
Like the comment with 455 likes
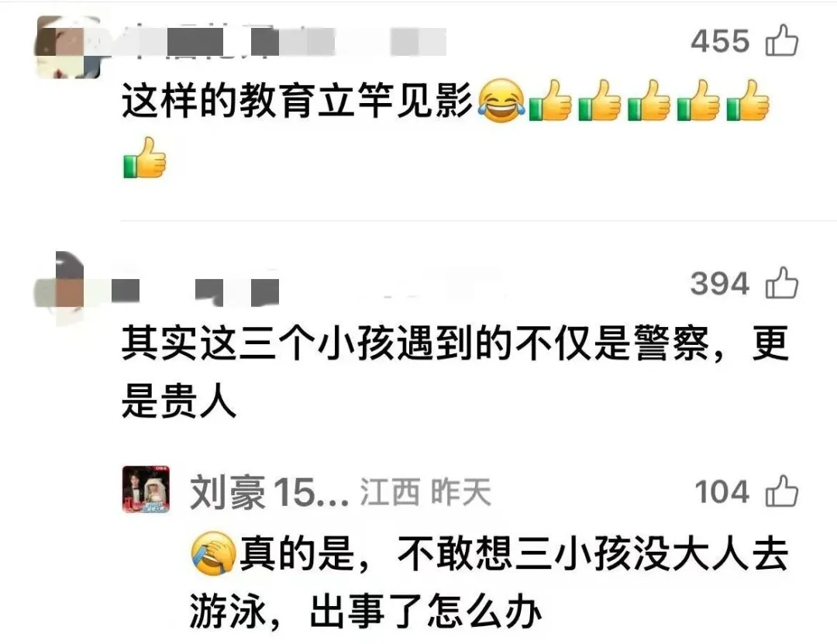(x=782, y=40)
